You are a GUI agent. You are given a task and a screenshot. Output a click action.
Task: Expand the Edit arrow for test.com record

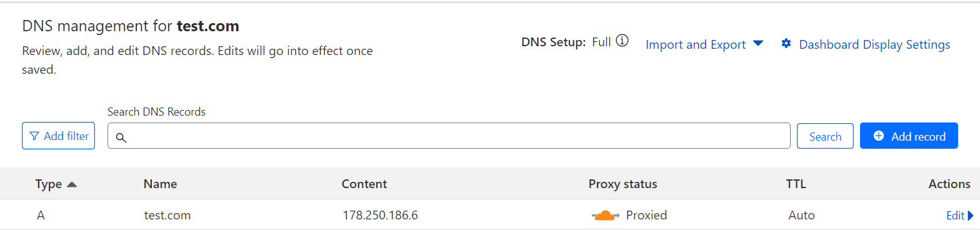coord(971,216)
